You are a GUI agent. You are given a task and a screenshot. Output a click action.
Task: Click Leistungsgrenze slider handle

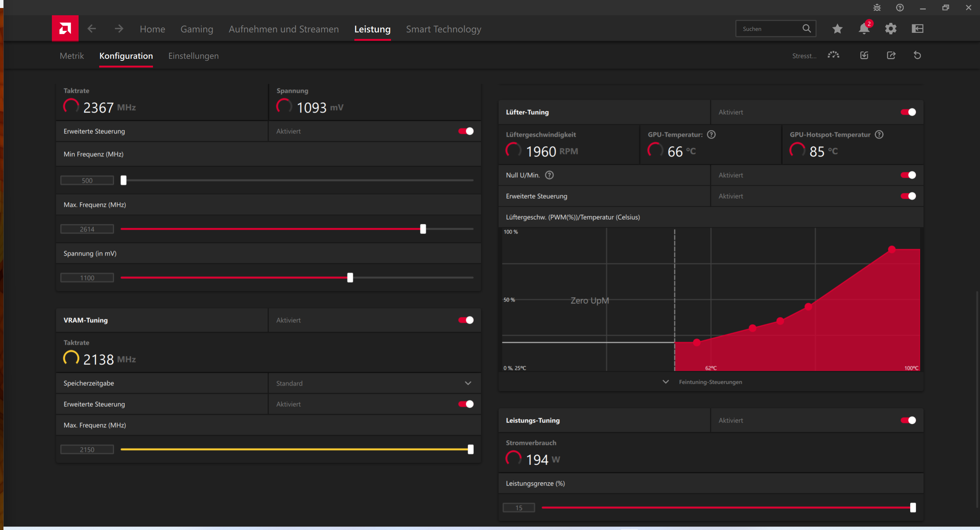[913, 507]
